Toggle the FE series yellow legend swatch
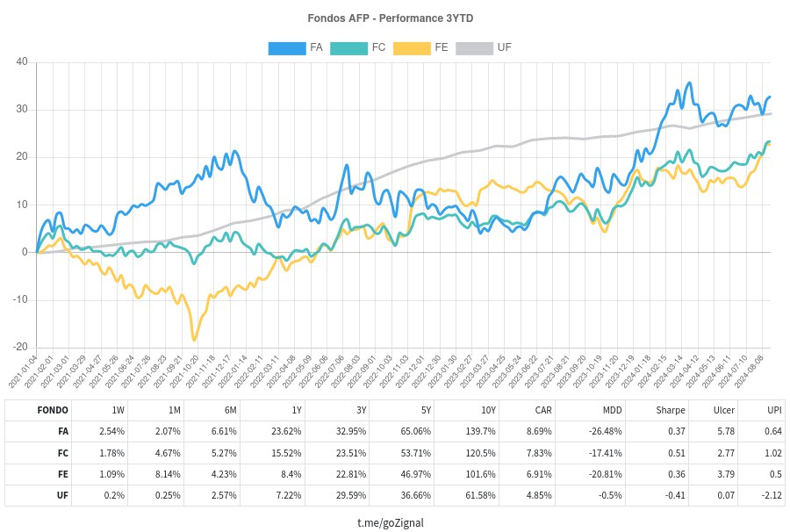This screenshot has height=532, width=790. [412, 48]
